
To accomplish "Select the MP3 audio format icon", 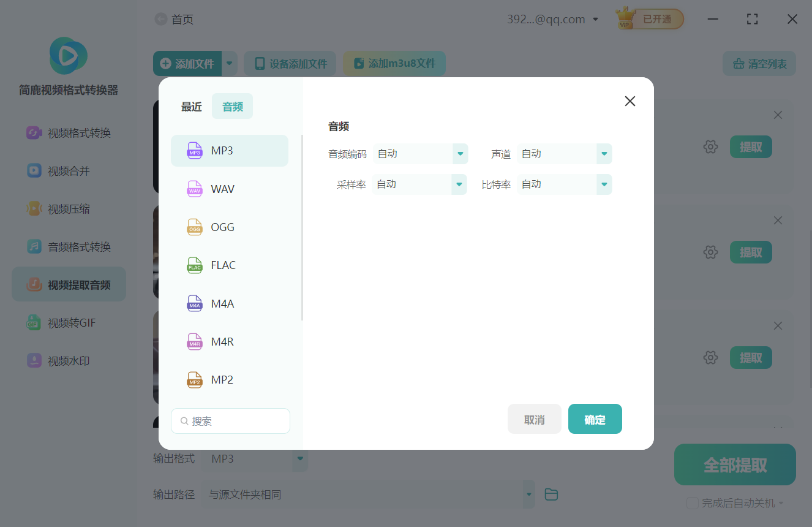I will point(194,150).
